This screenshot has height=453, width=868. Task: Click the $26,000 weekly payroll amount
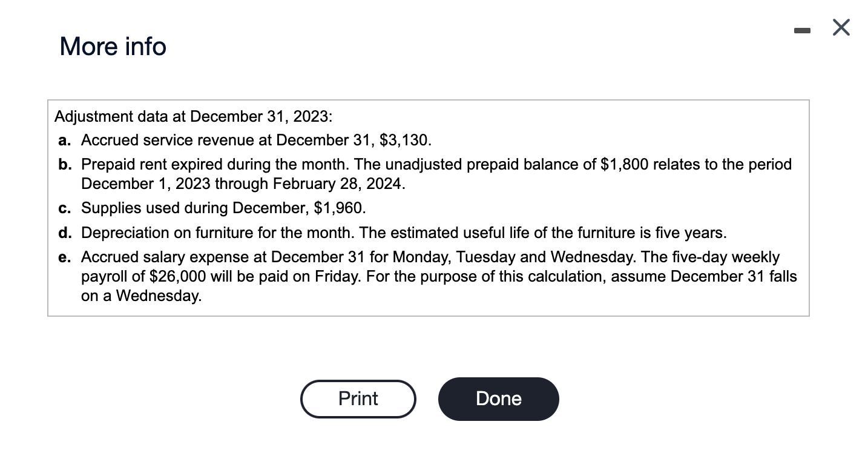177,276
